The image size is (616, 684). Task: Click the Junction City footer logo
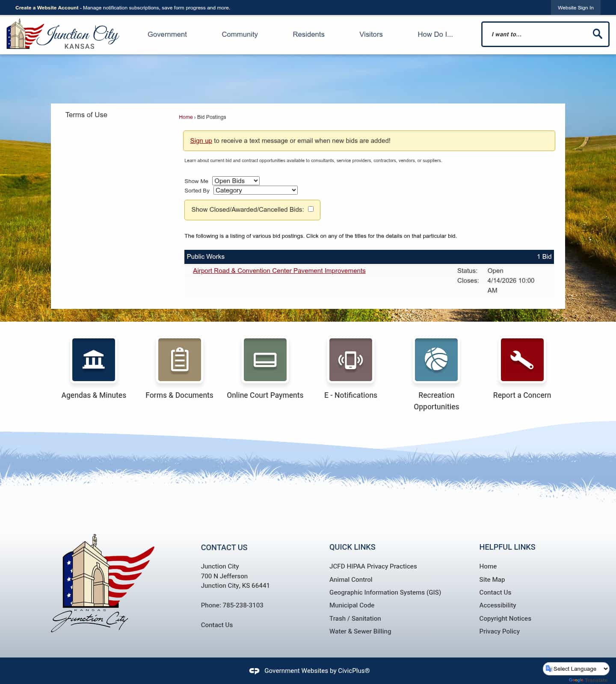pyautogui.click(x=103, y=583)
